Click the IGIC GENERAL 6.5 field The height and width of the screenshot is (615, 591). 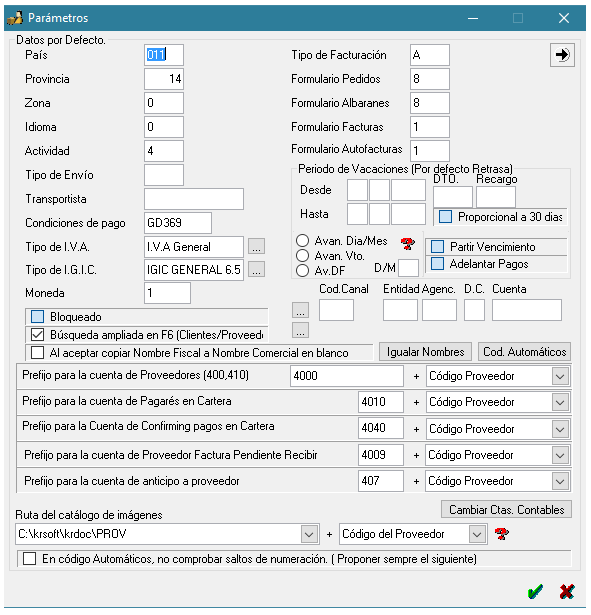pos(194,270)
